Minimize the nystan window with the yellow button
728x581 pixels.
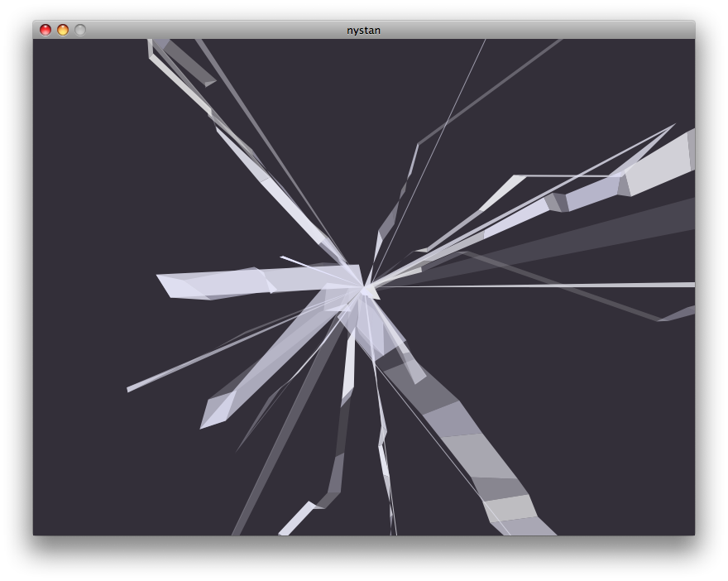click(x=63, y=30)
